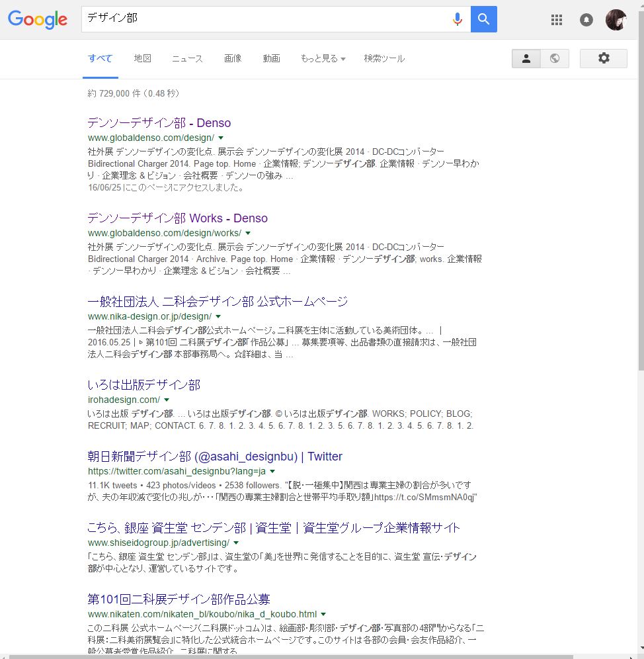This screenshot has height=659, width=644.
Task: Click the https://t.co/SMmsmNA0qj link text in Twitter snippet
Action: (x=424, y=497)
